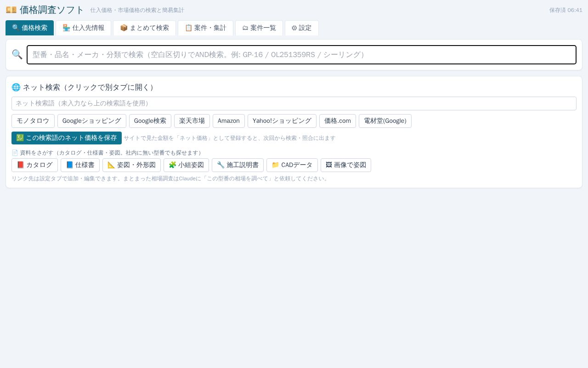Click the リンク先は設定タブで追加 hint text

tap(170, 178)
